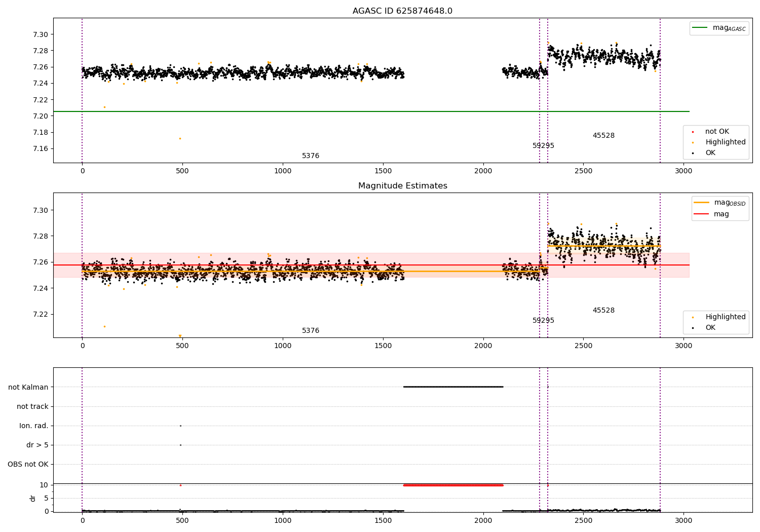This screenshot has height=532, width=760.
Task: Select 'OK' legend entry in top plot
Action: point(704,153)
